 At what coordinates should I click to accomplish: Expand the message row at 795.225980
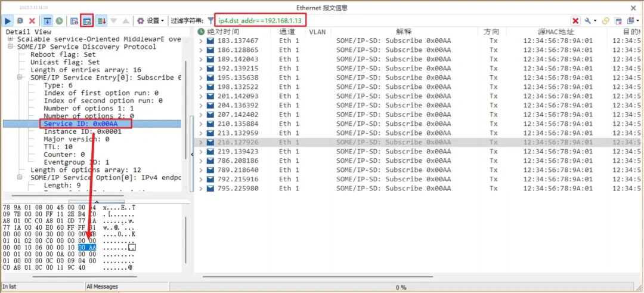pos(201,189)
